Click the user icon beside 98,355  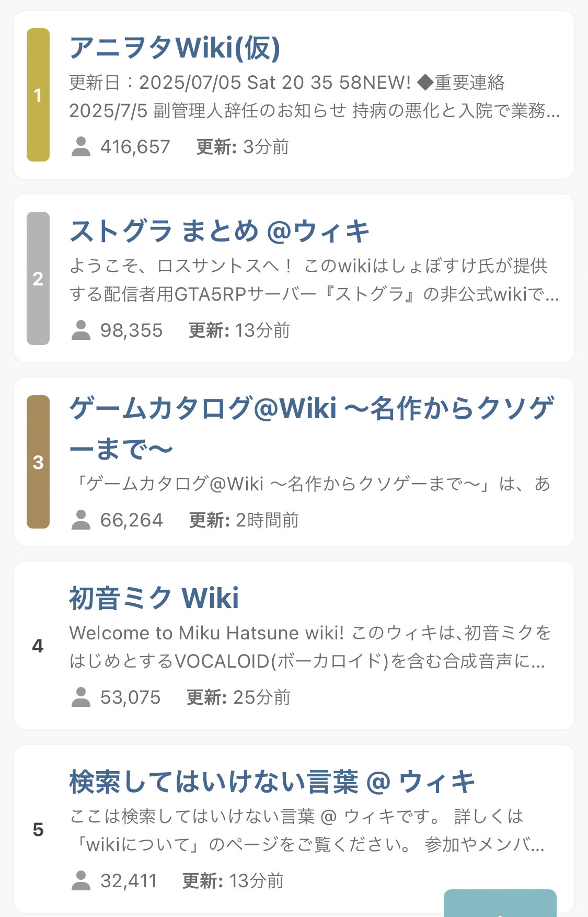point(81,330)
